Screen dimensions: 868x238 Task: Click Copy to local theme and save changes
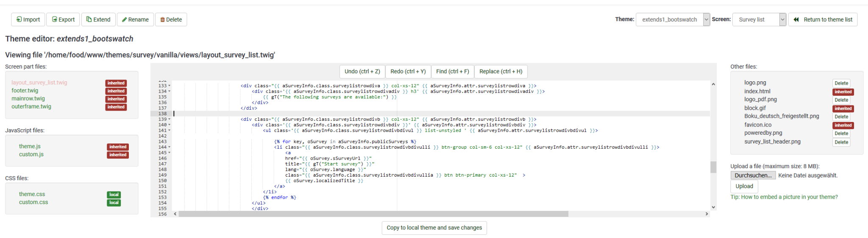434,228
